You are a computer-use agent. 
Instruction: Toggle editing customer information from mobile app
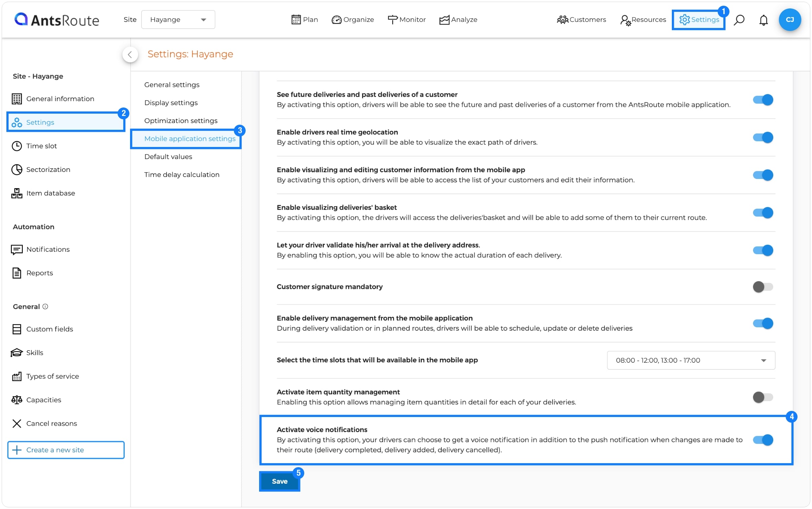pos(762,175)
